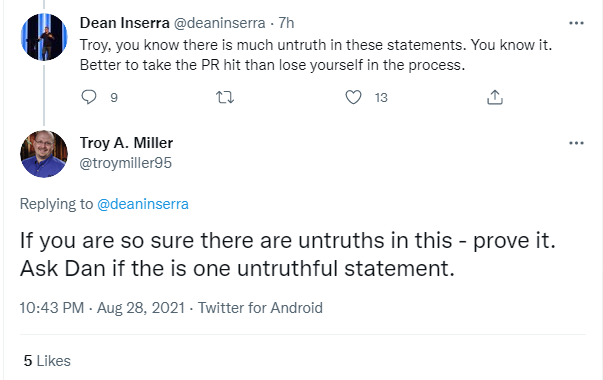
Task: Open the 10:43 PM Aug 28, 2021 timestamp
Action: click(x=102, y=308)
